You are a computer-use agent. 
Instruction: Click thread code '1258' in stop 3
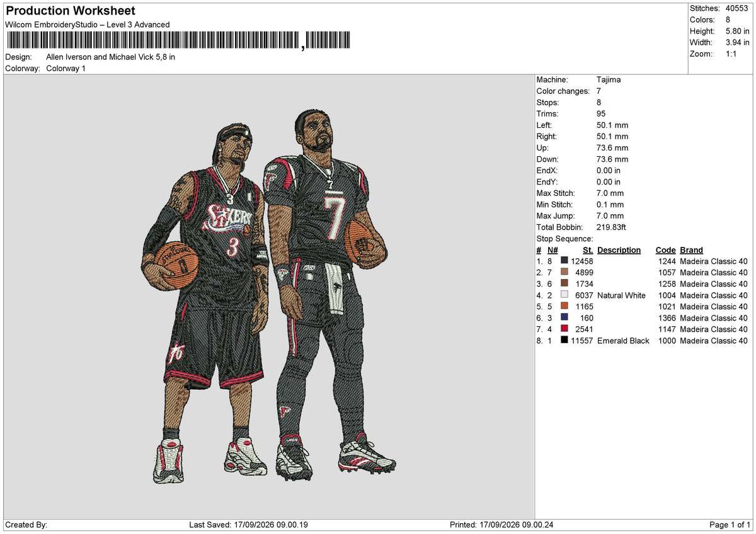click(x=667, y=284)
